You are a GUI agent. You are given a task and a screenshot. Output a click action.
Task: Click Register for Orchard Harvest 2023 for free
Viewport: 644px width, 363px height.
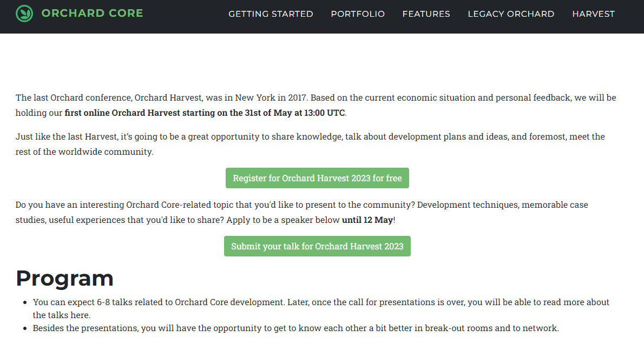pyautogui.click(x=317, y=178)
